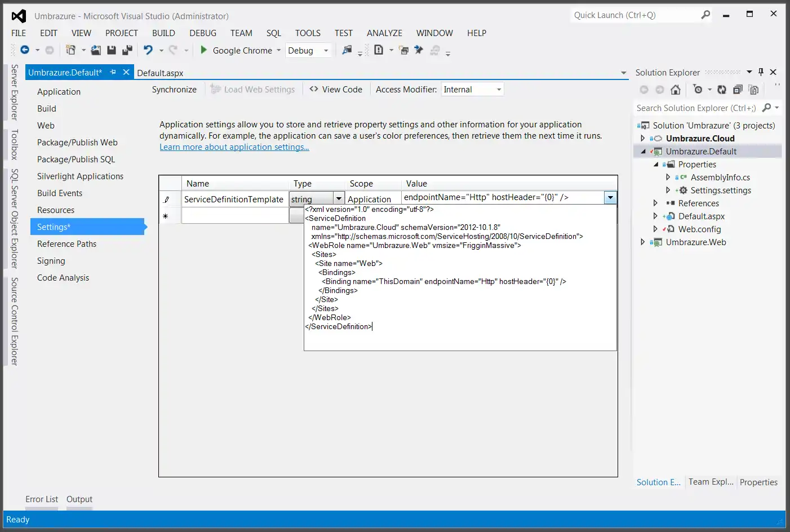Open the BUILD menu
The height and width of the screenshot is (532, 790).
click(163, 33)
